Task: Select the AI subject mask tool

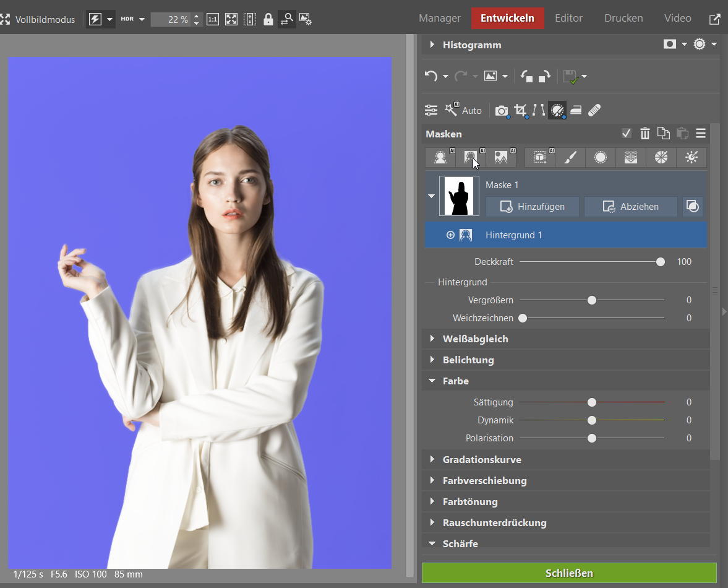Action: click(440, 158)
